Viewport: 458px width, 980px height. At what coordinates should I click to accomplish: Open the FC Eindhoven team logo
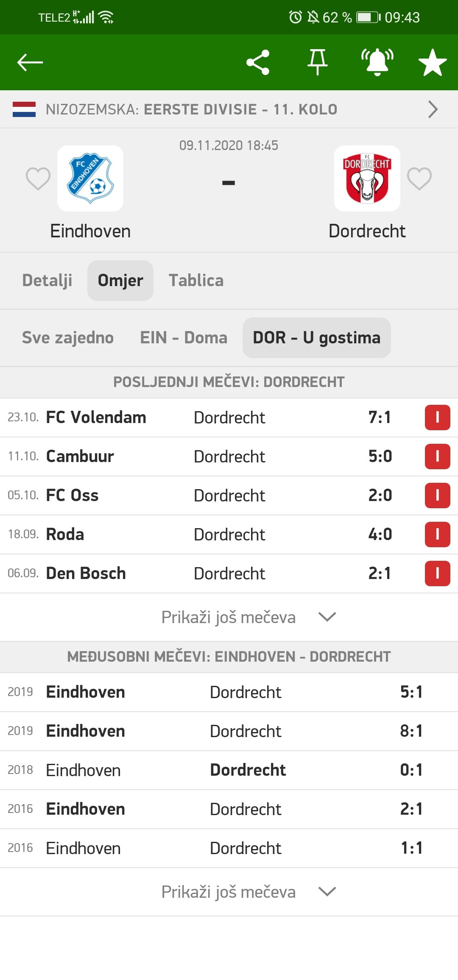(x=90, y=178)
